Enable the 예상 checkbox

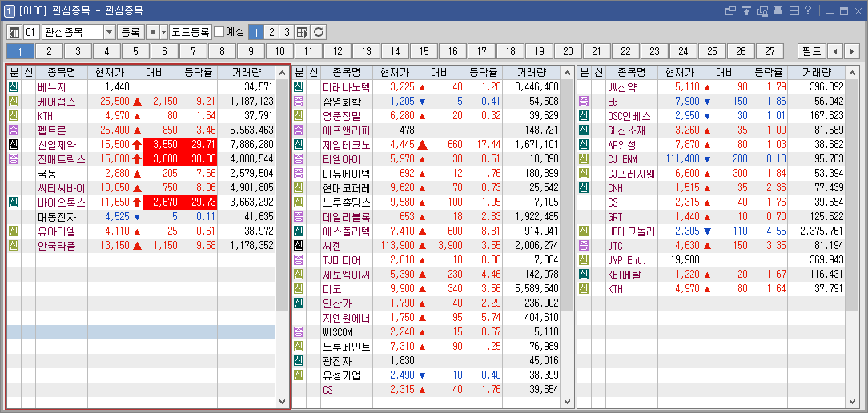pos(219,32)
